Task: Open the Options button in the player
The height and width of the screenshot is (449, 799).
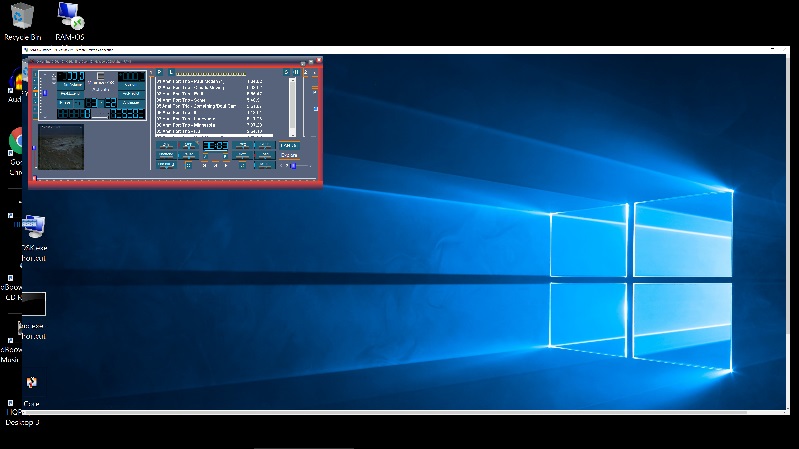Action: pos(289,155)
